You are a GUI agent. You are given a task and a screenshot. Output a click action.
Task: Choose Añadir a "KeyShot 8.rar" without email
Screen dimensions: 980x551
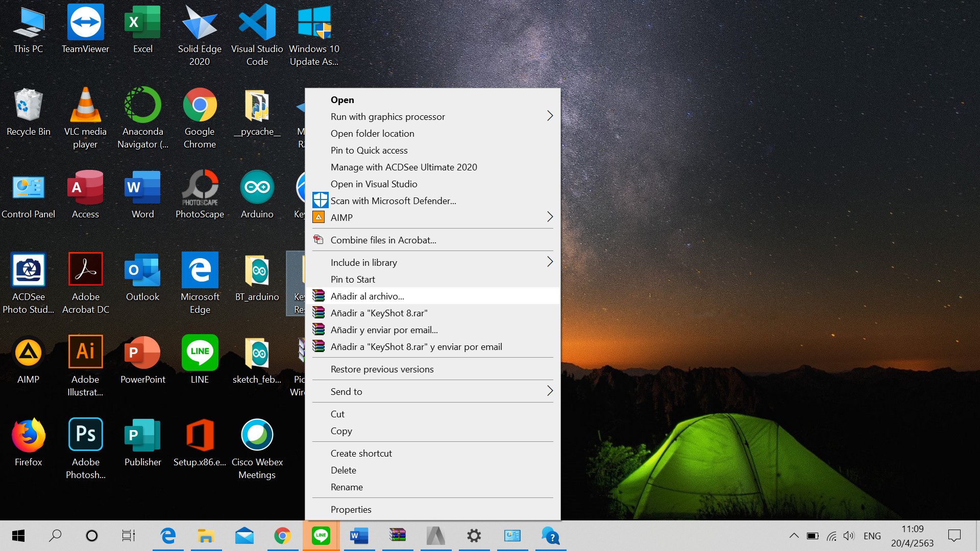click(432, 313)
